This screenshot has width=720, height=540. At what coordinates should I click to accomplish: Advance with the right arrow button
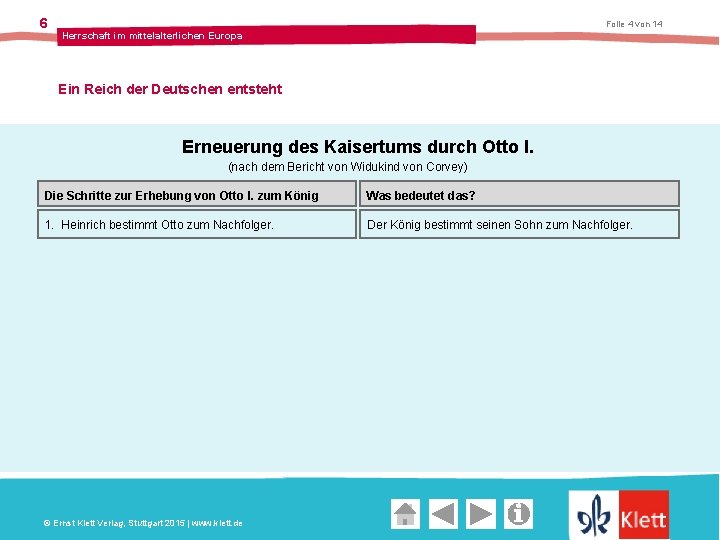click(x=481, y=513)
